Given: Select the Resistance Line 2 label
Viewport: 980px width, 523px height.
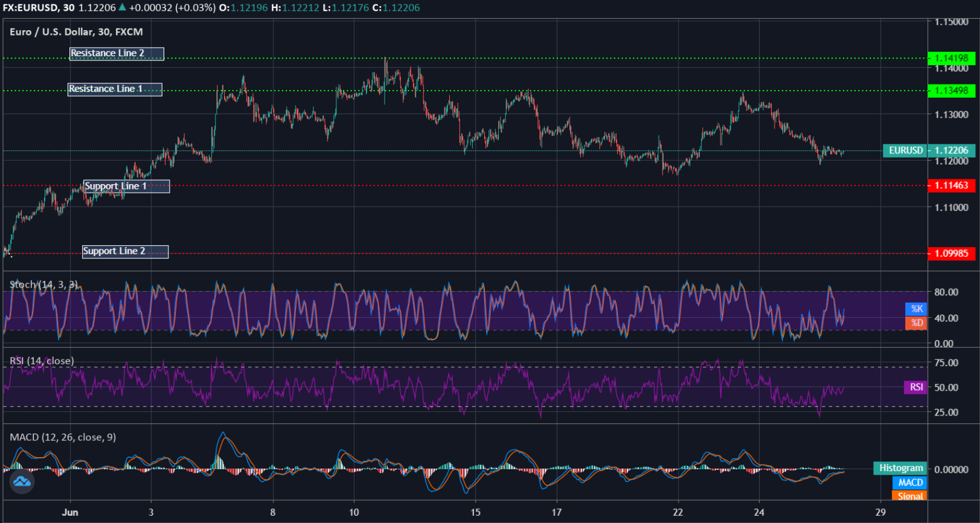Looking at the screenshot, I should (x=117, y=54).
